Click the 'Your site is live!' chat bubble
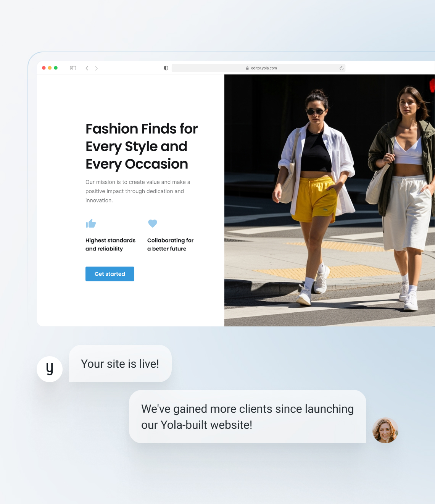 [120, 364]
